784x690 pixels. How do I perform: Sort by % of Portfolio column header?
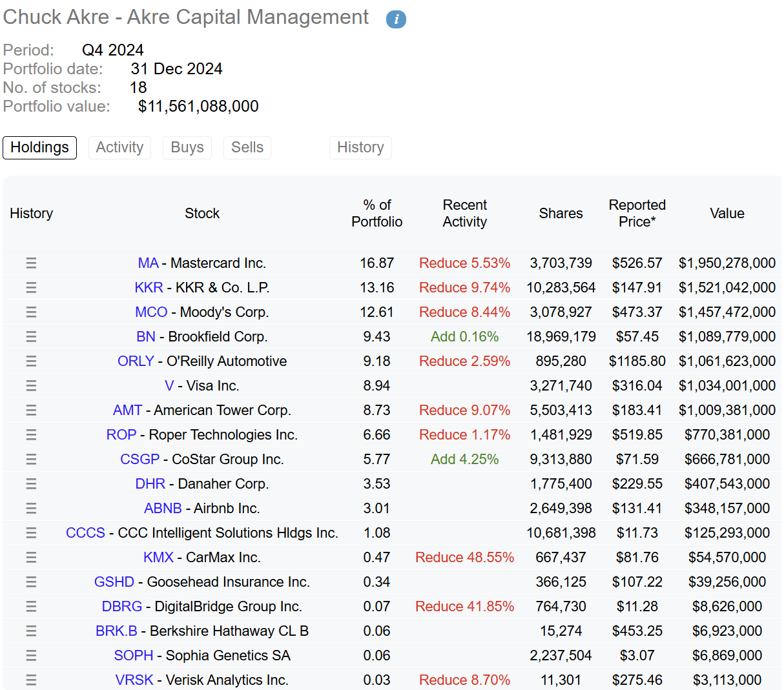pyautogui.click(x=377, y=213)
